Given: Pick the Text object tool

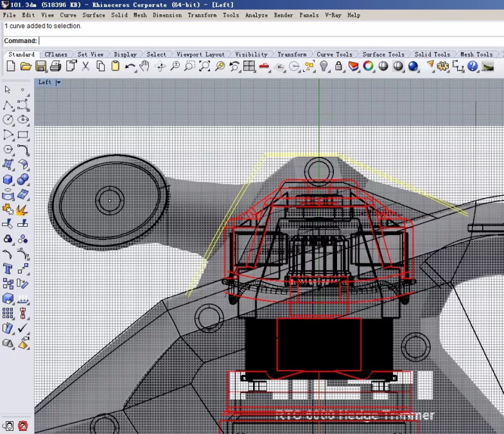Looking at the screenshot, I should [x=8, y=268].
